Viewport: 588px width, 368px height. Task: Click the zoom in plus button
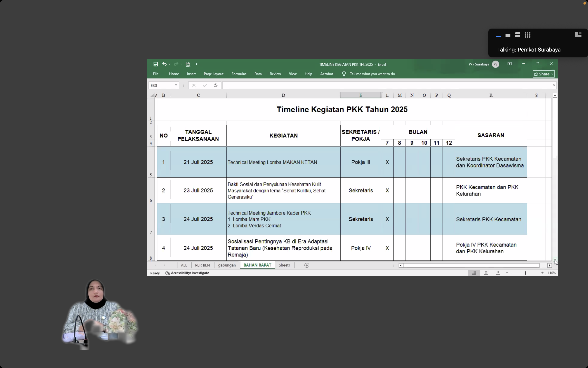542,273
